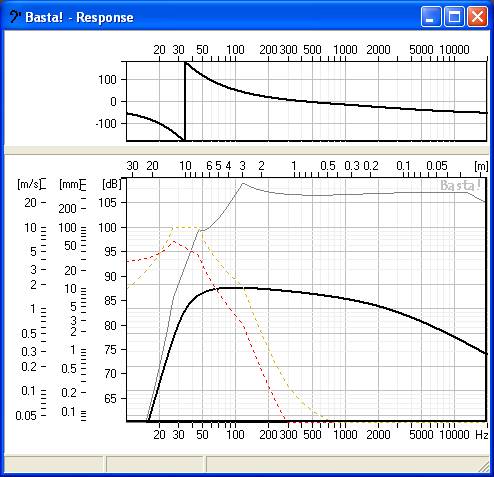Click the Basta! app icon in title bar
Screen dimensions: 494x477
coord(15,17)
